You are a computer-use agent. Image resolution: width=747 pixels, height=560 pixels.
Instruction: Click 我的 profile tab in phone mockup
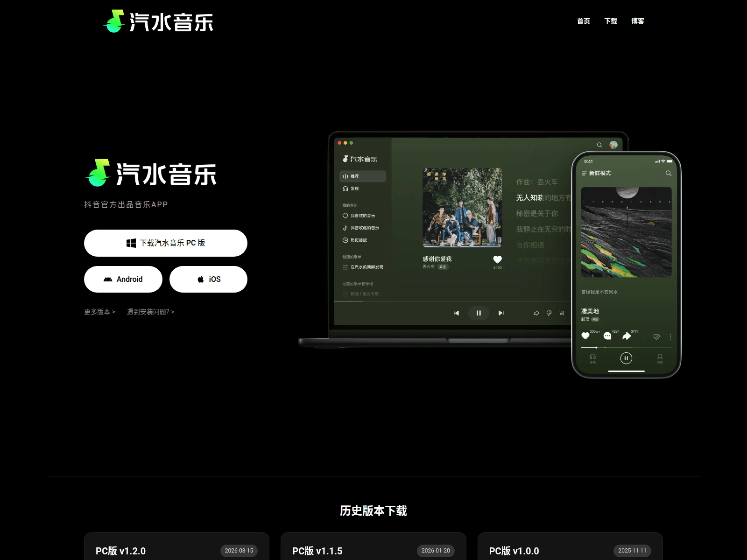click(x=660, y=358)
